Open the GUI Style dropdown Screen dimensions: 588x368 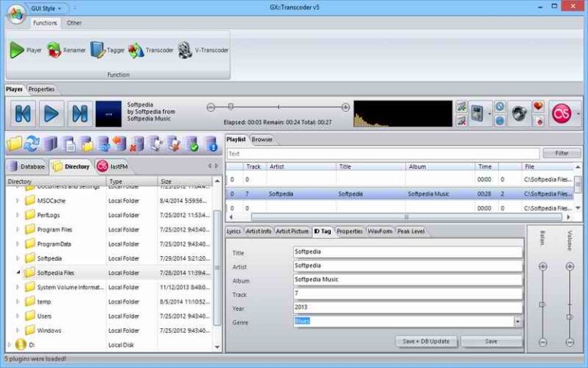pyautogui.click(x=48, y=8)
